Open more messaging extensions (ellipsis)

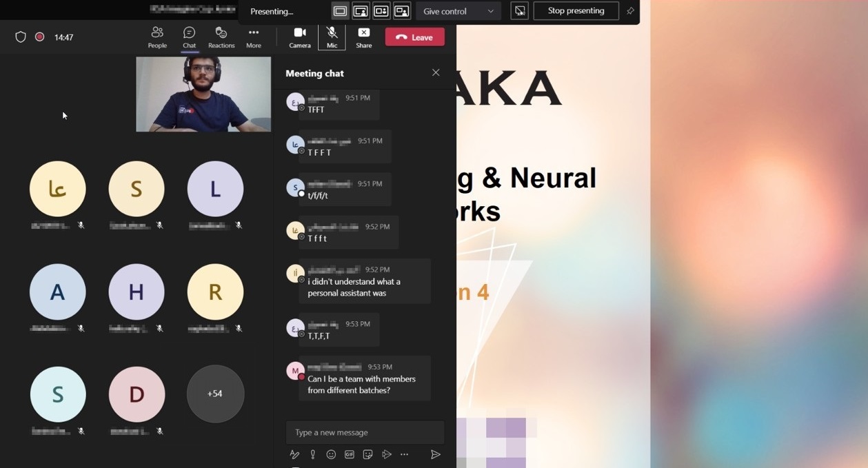point(405,454)
